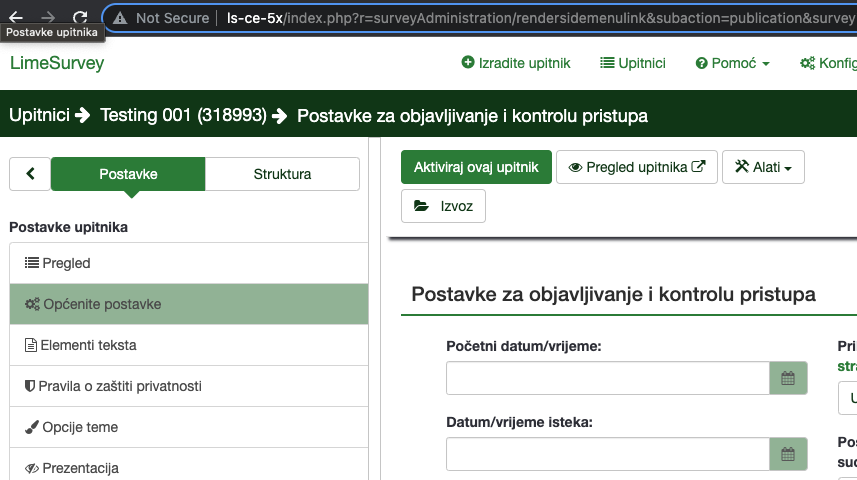The width and height of the screenshot is (857, 480).
Task: Select the Postavke tab
Action: click(x=128, y=174)
